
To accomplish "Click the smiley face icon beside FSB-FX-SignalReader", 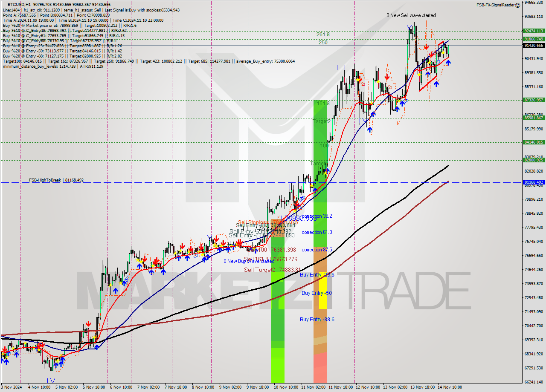I will tap(517, 5).
